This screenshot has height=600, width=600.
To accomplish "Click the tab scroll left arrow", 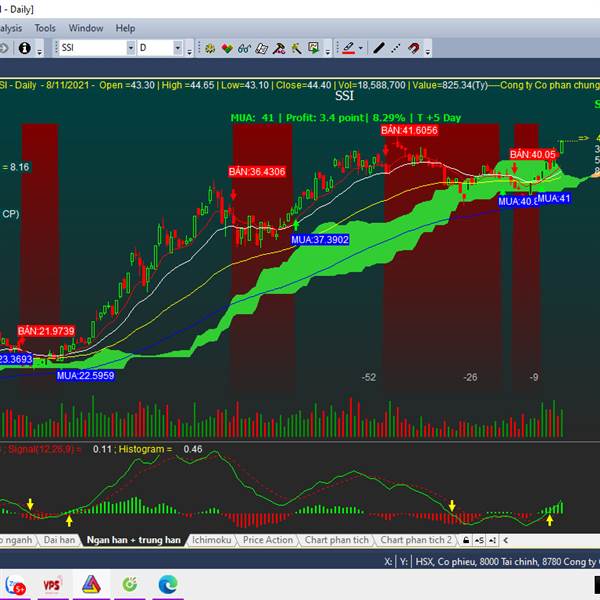I will tap(506, 540).
